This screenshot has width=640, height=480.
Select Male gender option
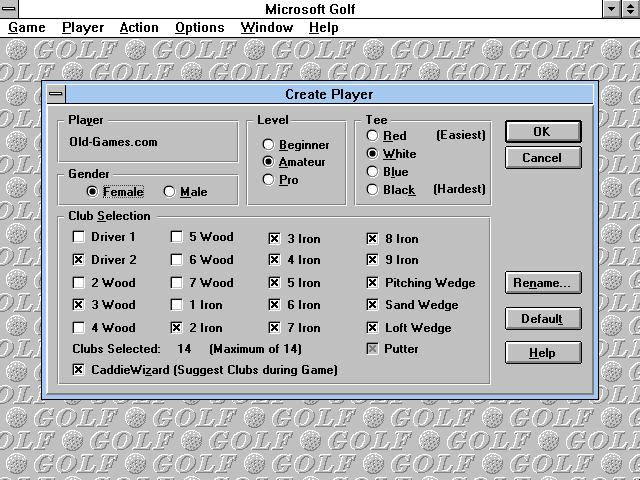click(x=186, y=191)
